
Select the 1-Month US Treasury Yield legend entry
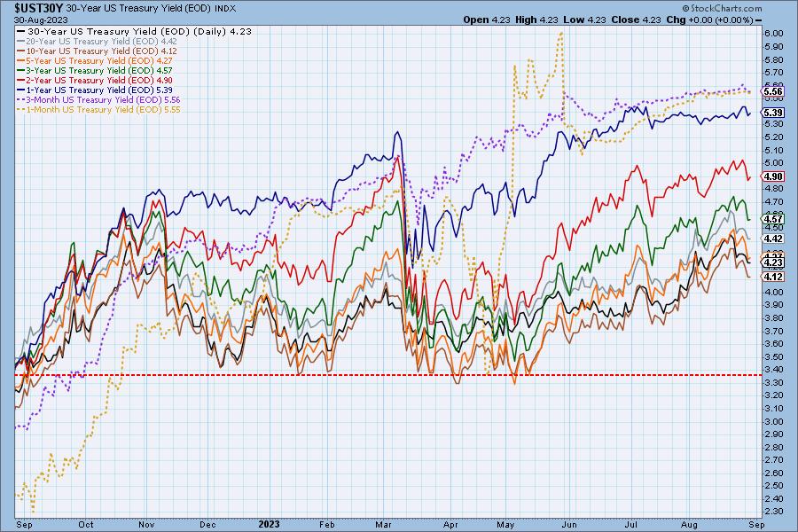pyautogui.click(x=98, y=109)
